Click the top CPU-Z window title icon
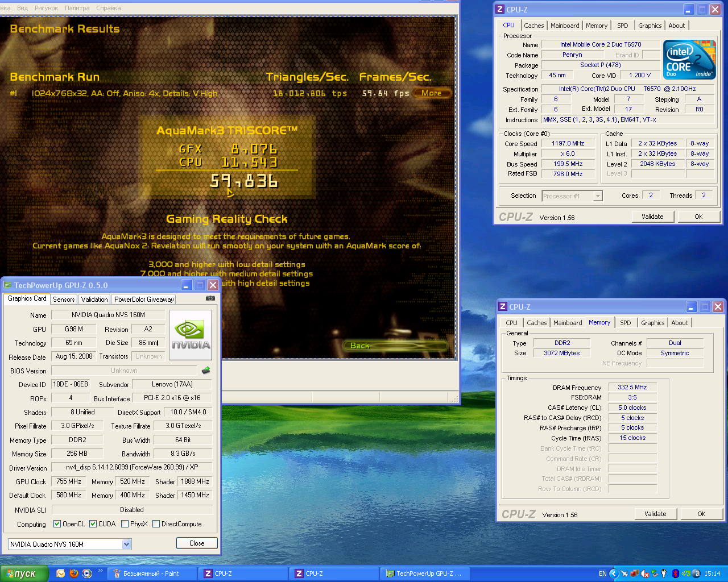This screenshot has width=728, height=582. 500,9
